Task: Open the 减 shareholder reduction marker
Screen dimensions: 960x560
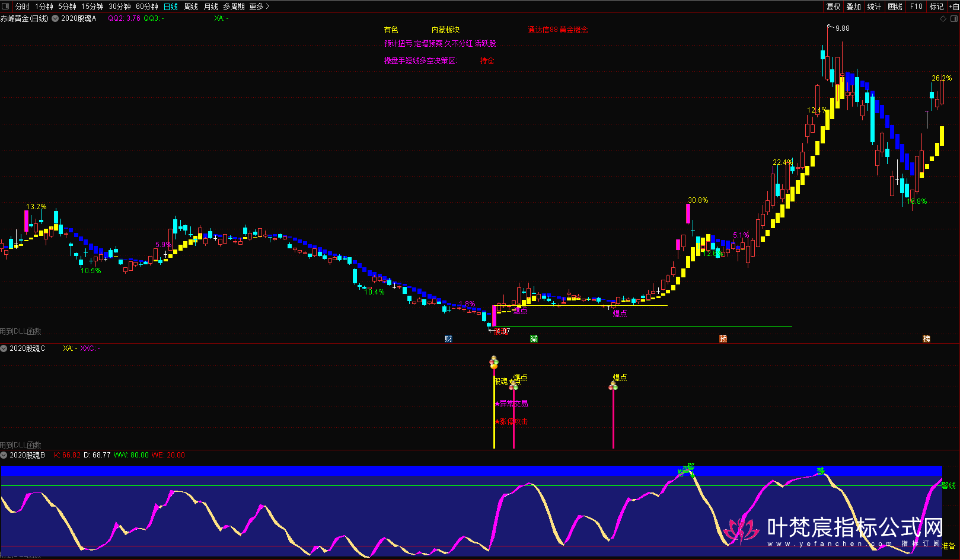Action: point(534,339)
